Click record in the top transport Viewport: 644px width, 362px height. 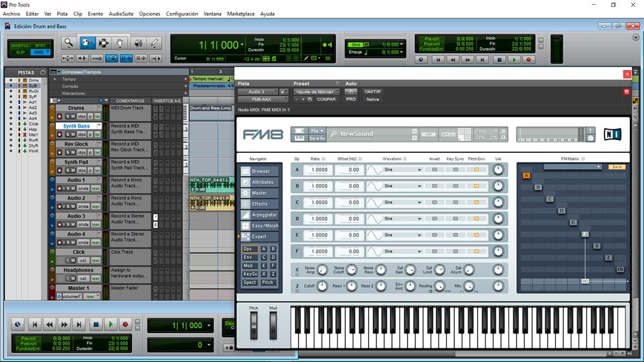[x=529, y=60]
